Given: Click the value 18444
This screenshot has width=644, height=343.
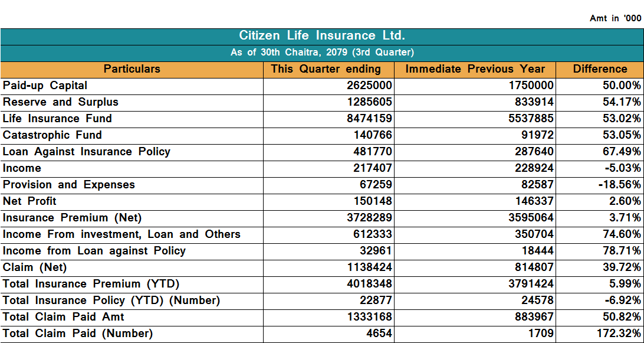Looking at the screenshot, I should [x=538, y=250].
